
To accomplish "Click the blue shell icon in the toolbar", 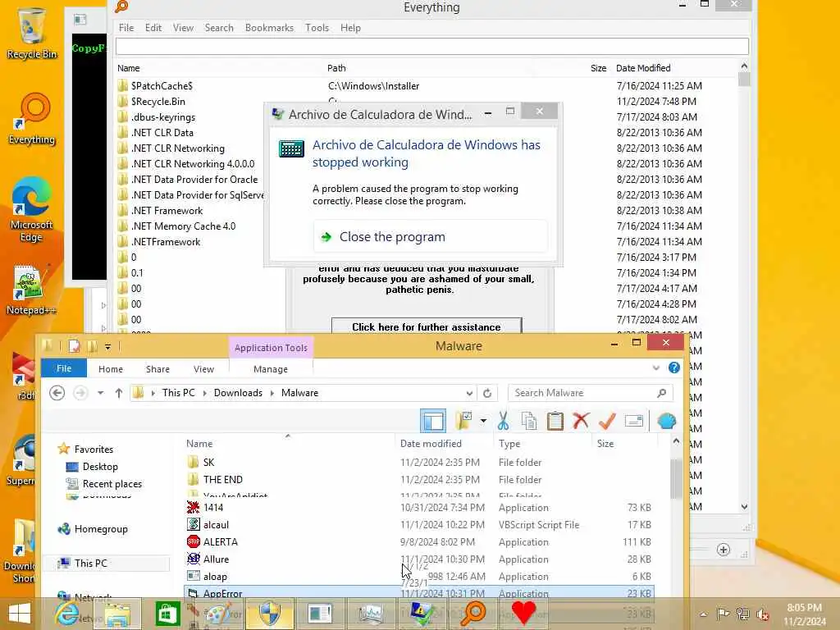I will (666, 421).
